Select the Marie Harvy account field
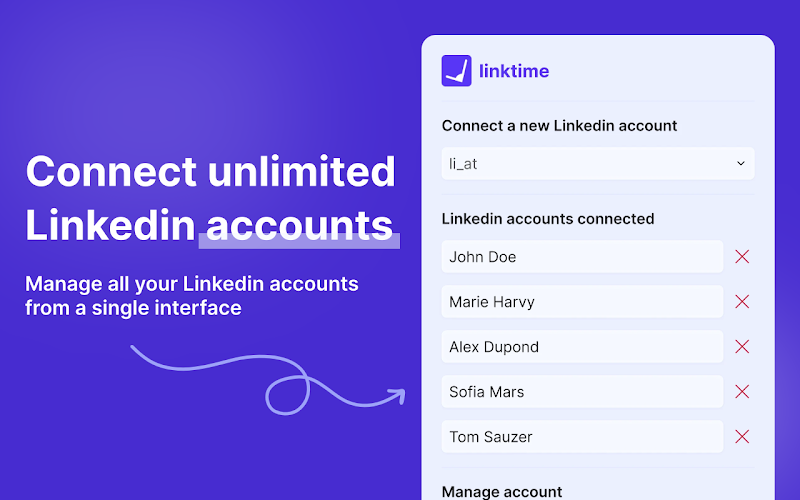The height and width of the screenshot is (500, 800). [x=582, y=302]
